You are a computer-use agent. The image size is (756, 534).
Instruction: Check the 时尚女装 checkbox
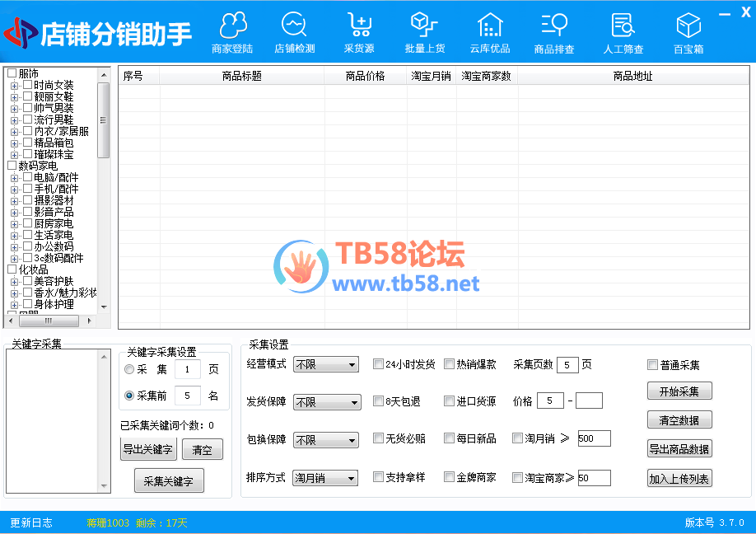click(27, 85)
